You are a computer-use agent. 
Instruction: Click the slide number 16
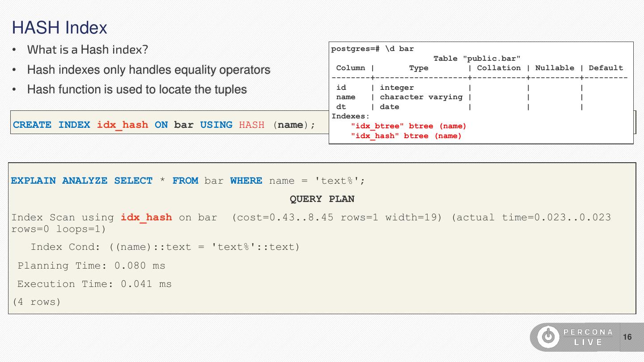627,337
